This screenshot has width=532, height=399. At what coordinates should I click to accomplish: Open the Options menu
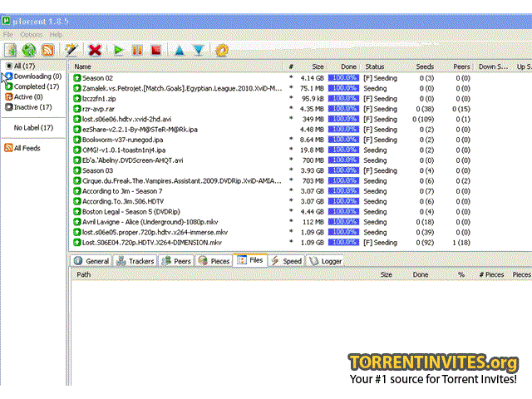(32, 35)
